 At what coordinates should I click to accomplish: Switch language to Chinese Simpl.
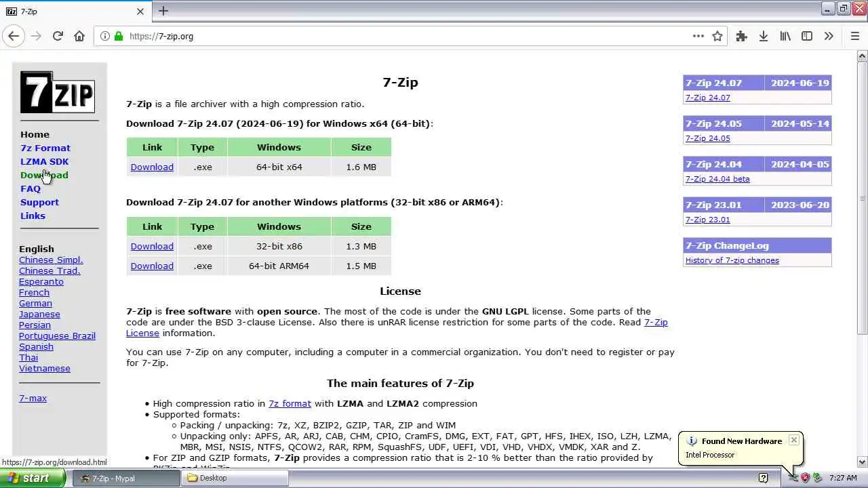(51, 260)
